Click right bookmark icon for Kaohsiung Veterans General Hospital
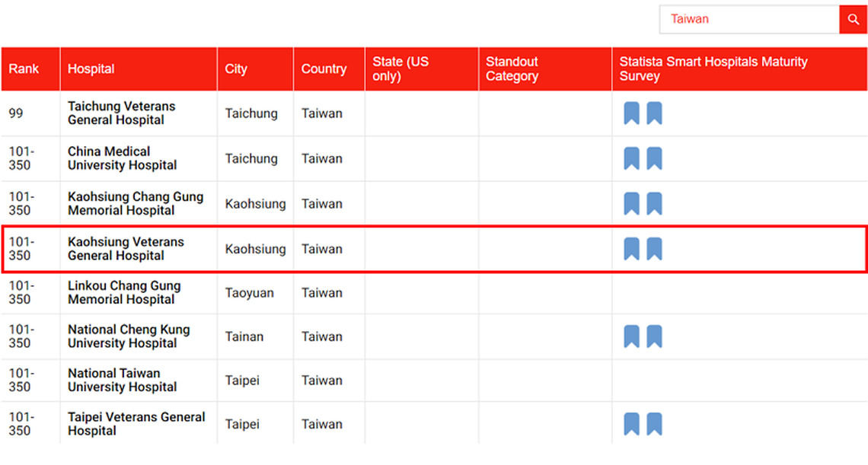868x465 pixels. [x=654, y=249]
